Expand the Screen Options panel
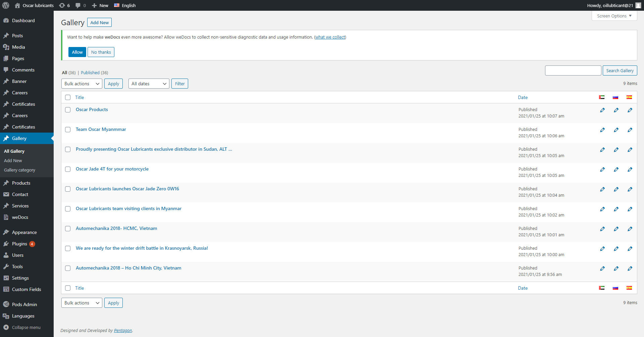This screenshot has width=644, height=337. 614,16
